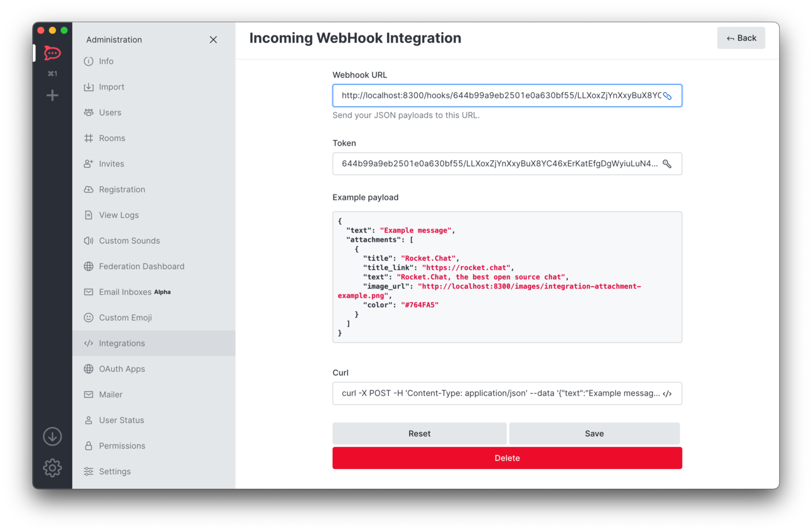
Task: Click the Integrations code icon
Action: (x=89, y=343)
